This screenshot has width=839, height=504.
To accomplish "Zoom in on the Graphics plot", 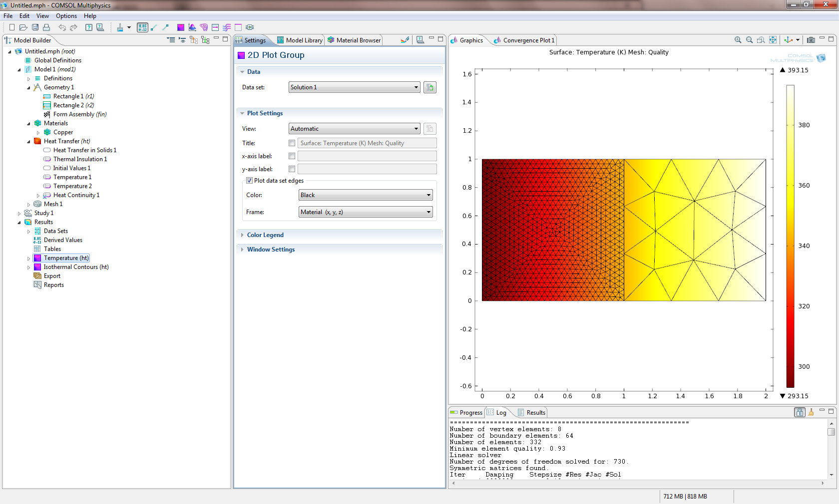I will point(738,40).
